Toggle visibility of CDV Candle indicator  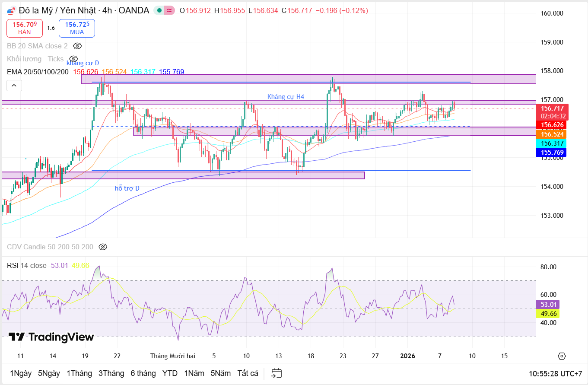(103, 247)
